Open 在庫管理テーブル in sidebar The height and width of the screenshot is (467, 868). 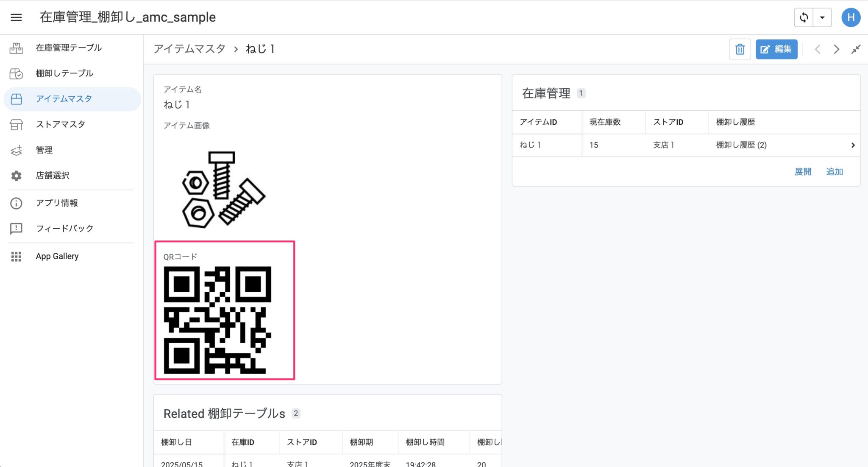click(x=69, y=48)
